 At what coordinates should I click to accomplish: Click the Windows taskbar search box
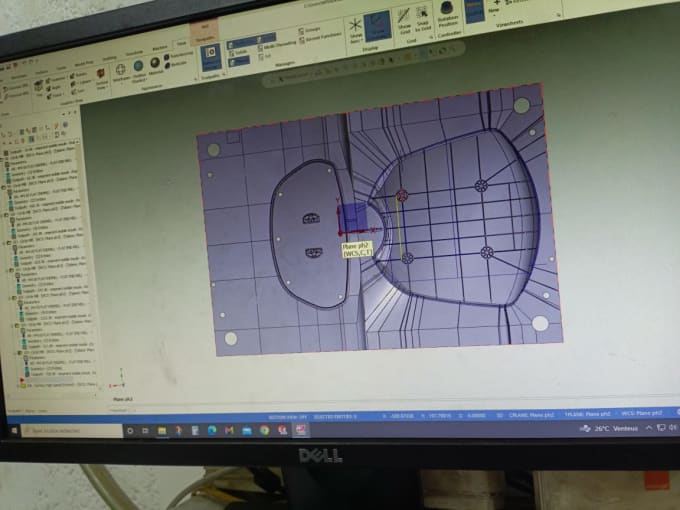pos(72,431)
